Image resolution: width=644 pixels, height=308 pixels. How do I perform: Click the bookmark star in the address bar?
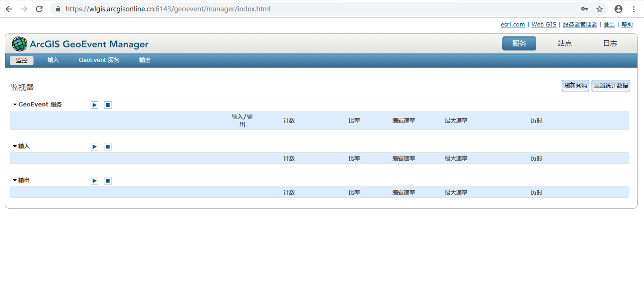tap(600, 9)
